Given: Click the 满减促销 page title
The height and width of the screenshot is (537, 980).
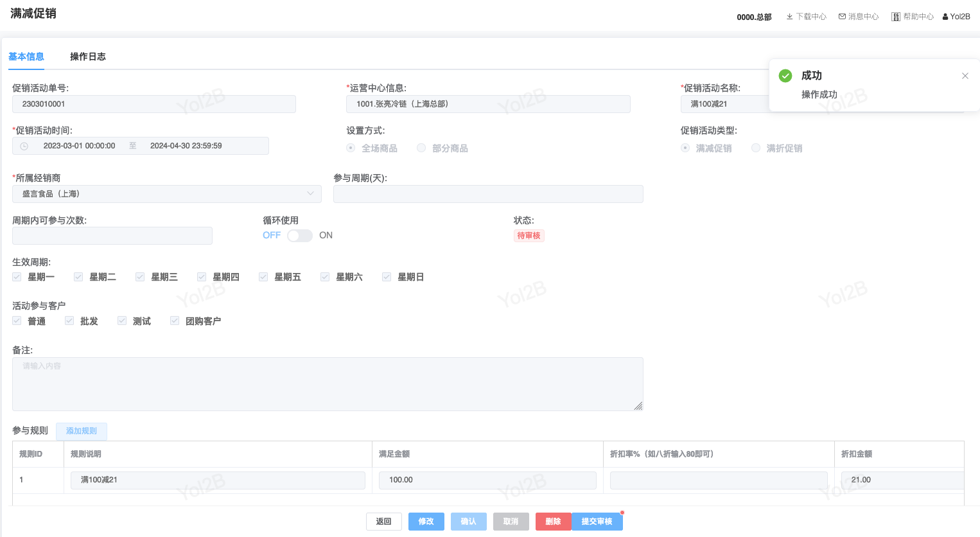Looking at the screenshot, I should pyautogui.click(x=33, y=13).
